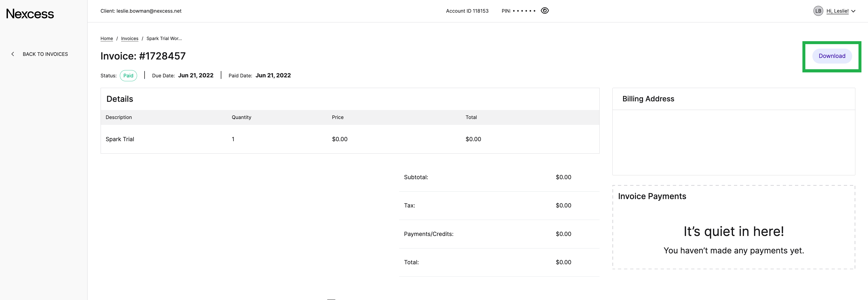Open the Invoices breadcrumb link

pyautogui.click(x=129, y=38)
